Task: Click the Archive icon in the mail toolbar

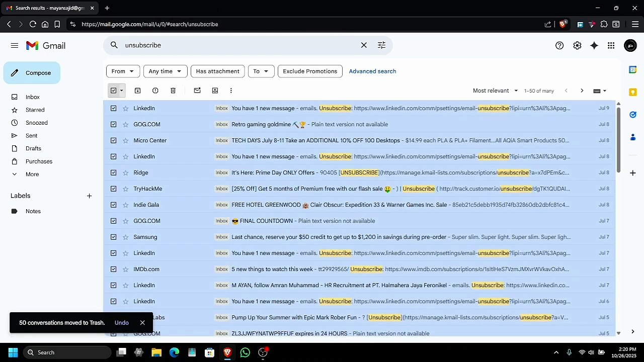Action: (x=137, y=90)
